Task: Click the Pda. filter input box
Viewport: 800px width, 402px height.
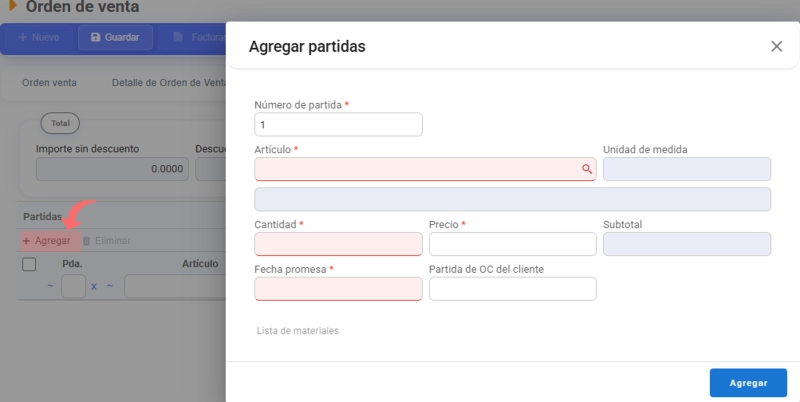Action: [73, 286]
